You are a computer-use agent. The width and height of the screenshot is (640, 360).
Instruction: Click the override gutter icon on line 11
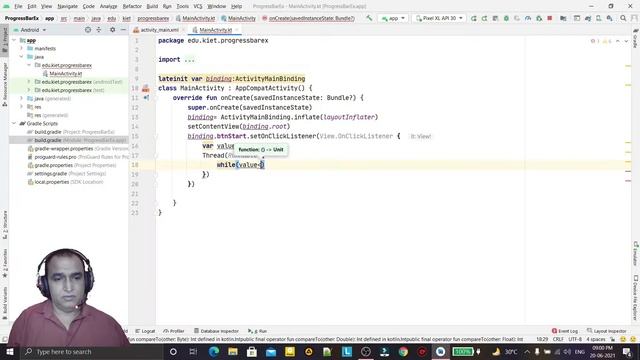pos(146,98)
